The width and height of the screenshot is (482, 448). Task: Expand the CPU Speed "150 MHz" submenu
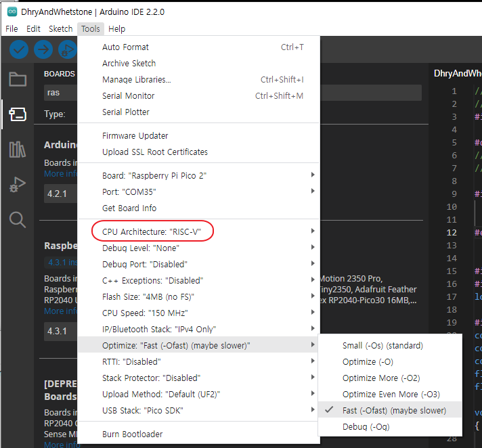(198, 313)
